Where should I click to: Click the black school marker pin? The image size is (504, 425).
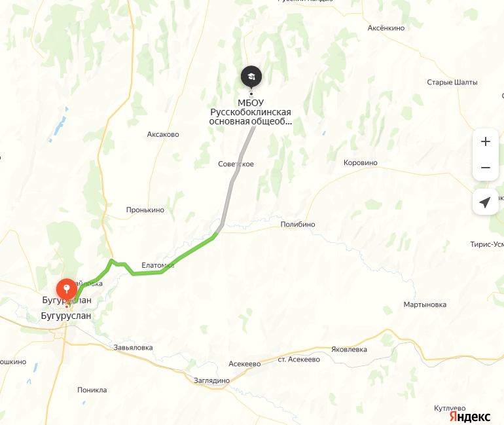pos(251,77)
